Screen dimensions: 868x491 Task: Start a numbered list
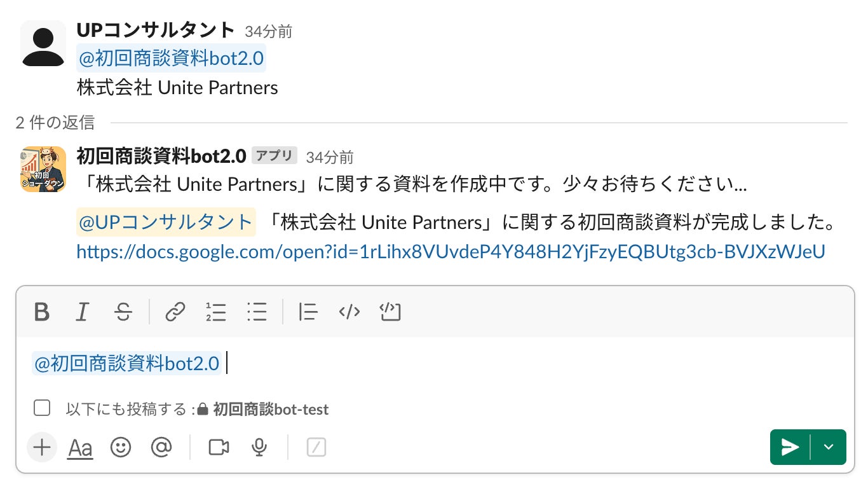point(216,312)
